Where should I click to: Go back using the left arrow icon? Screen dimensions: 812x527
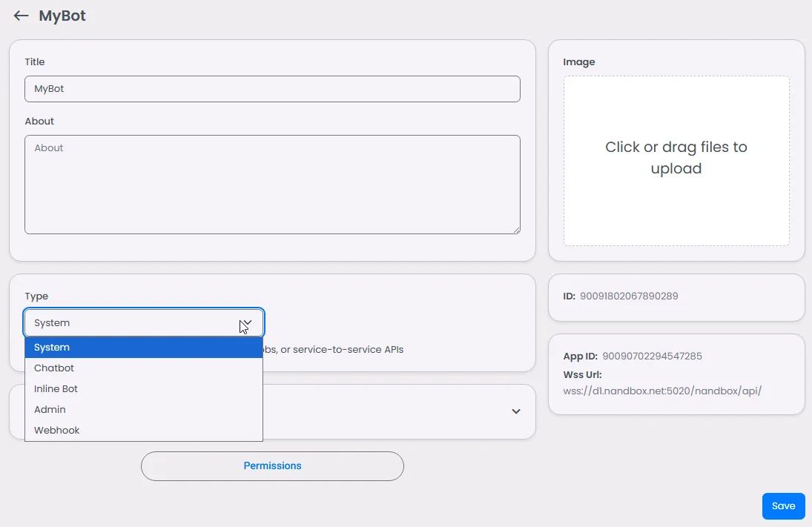(x=21, y=16)
